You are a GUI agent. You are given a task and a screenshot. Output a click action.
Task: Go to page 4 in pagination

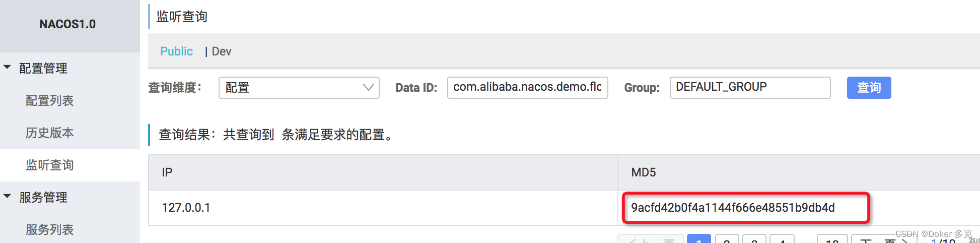pyautogui.click(x=782, y=239)
